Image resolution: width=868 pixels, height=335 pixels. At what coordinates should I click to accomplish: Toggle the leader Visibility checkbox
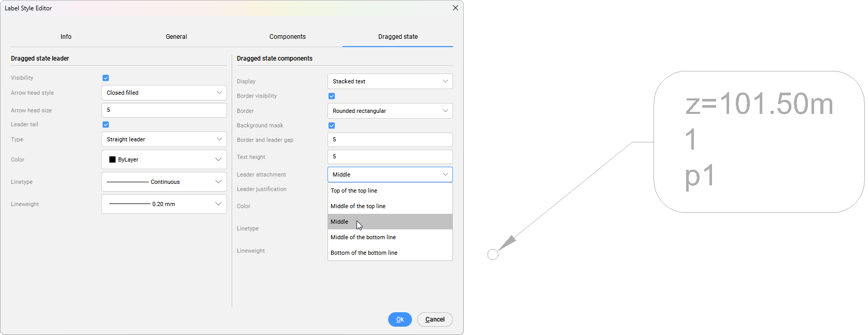(106, 78)
